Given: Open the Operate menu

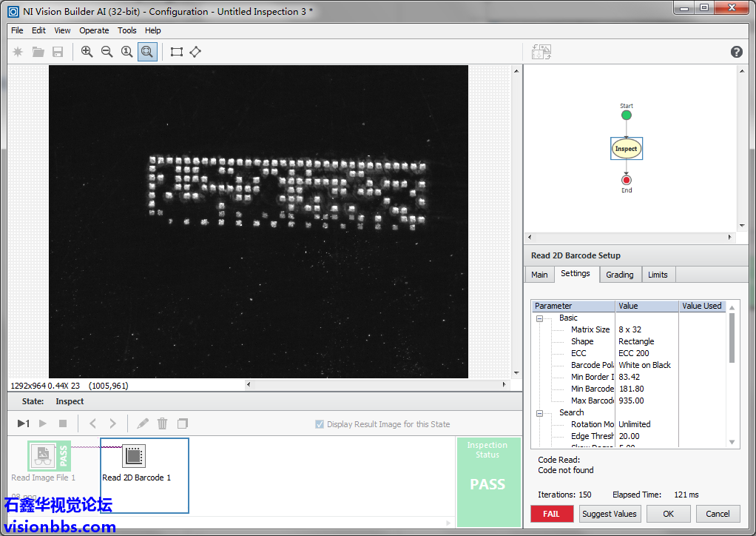Looking at the screenshot, I should tap(94, 30).
